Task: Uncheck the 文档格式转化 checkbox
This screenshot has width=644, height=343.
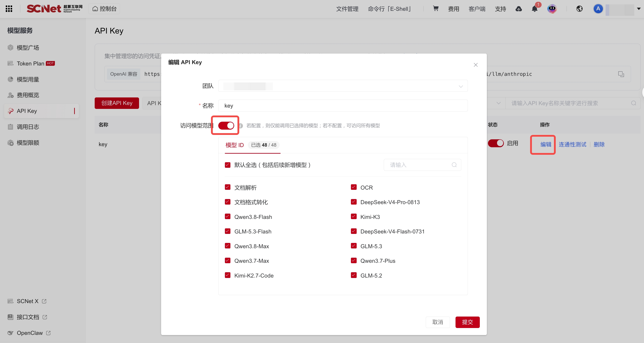Action: click(x=228, y=202)
